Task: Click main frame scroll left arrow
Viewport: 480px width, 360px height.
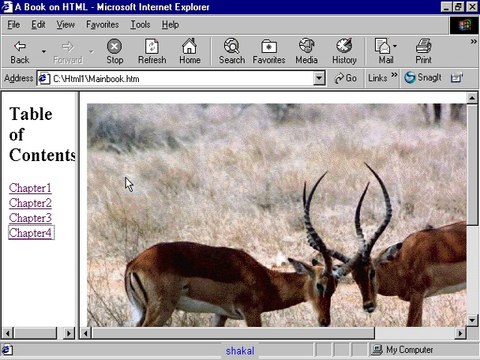Action: 86,333
